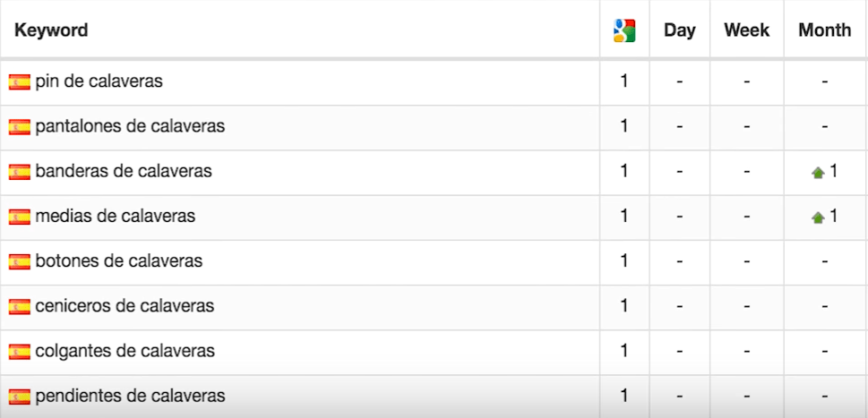The height and width of the screenshot is (418, 868).
Task: Click Spain flag beside colgantes de calaveras
Action: [x=20, y=352]
